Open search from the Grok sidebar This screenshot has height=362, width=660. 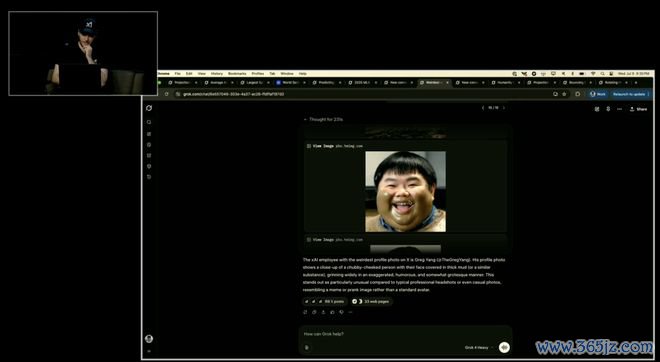[x=149, y=122]
